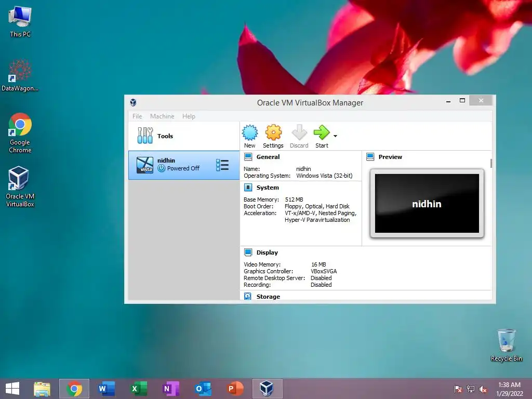Select Google Chrome desktop shortcut
The height and width of the screenshot is (399, 532).
tap(20, 133)
